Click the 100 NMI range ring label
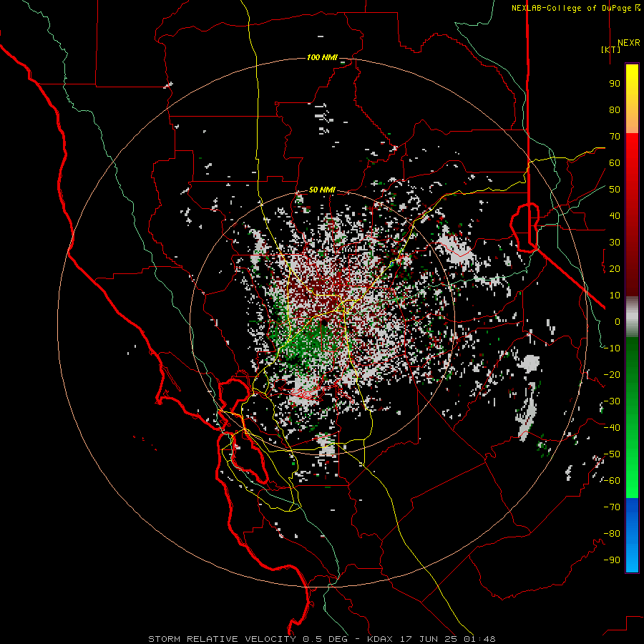 point(322,57)
